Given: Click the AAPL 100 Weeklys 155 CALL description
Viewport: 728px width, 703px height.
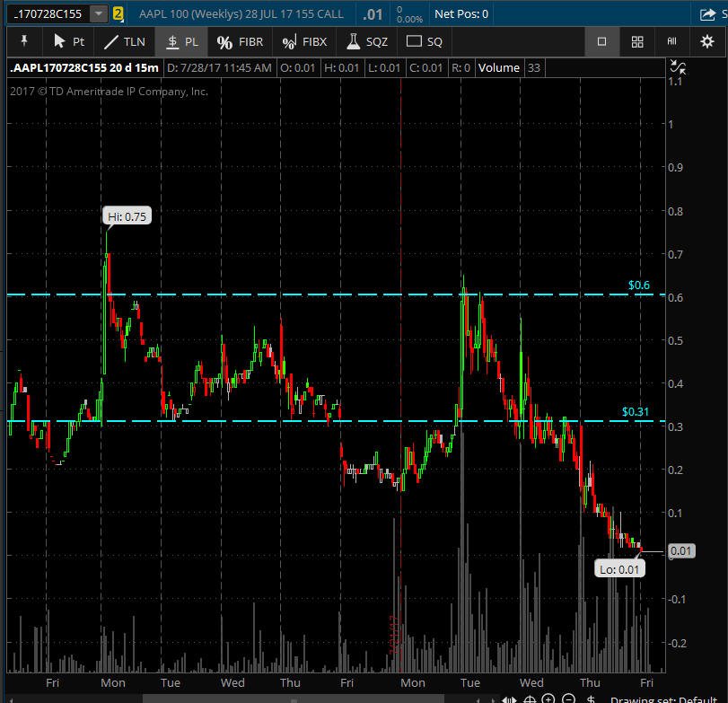Looking at the screenshot, I should (x=241, y=14).
